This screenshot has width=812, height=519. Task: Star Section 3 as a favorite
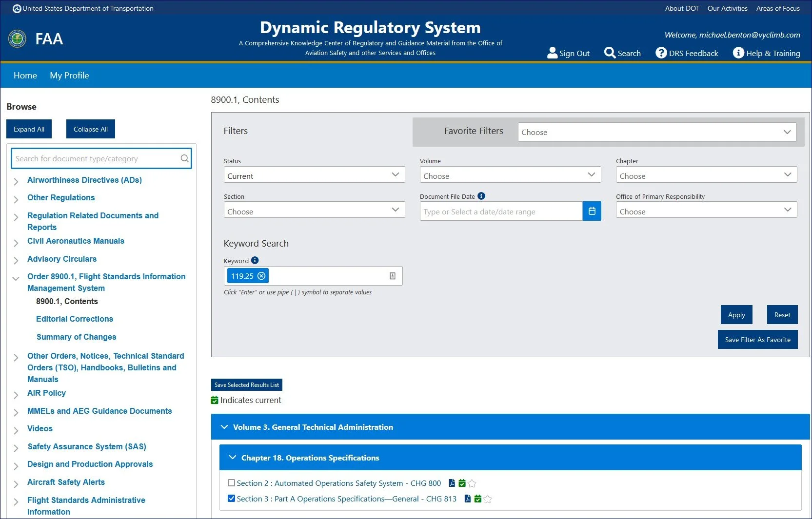488,499
